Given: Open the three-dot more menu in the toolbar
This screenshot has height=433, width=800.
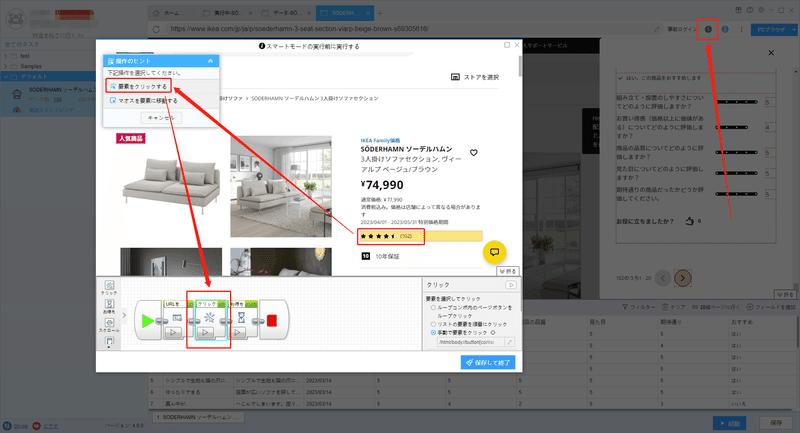Looking at the screenshot, I should click(741, 30).
